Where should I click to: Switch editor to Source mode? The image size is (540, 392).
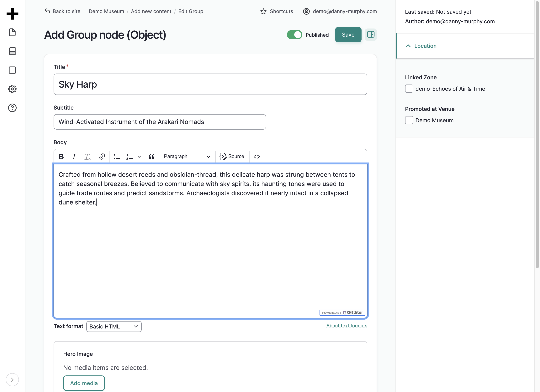232,157
